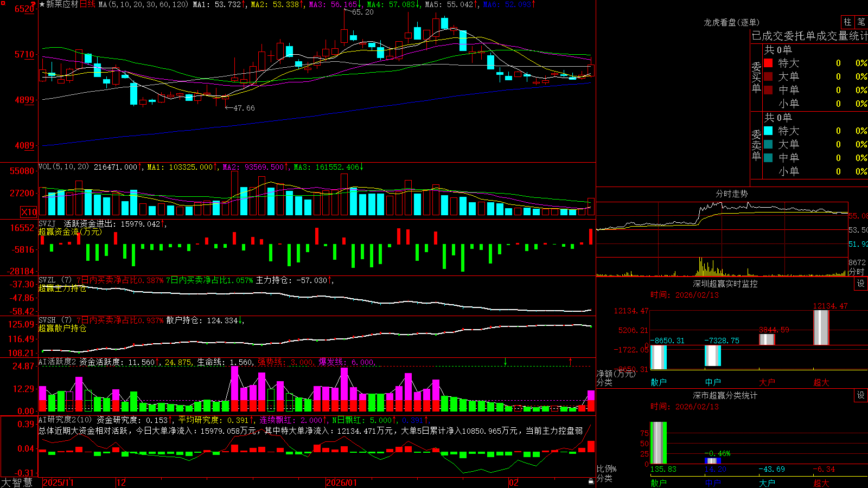Click 散户 category in 深市超赢分类统计
The height and width of the screenshot is (488, 868).
pyautogui.click(x=659, y=483)
